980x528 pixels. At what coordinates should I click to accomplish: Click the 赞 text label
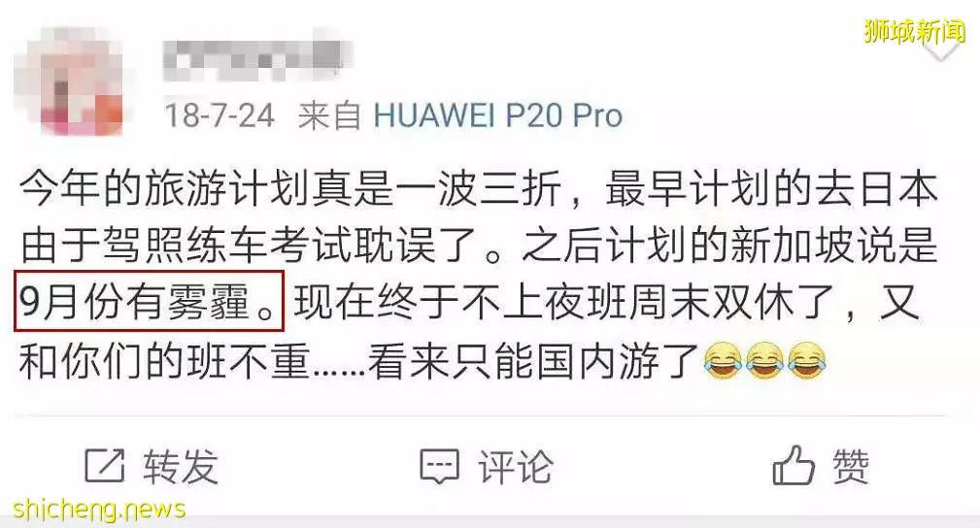(850, 466)
